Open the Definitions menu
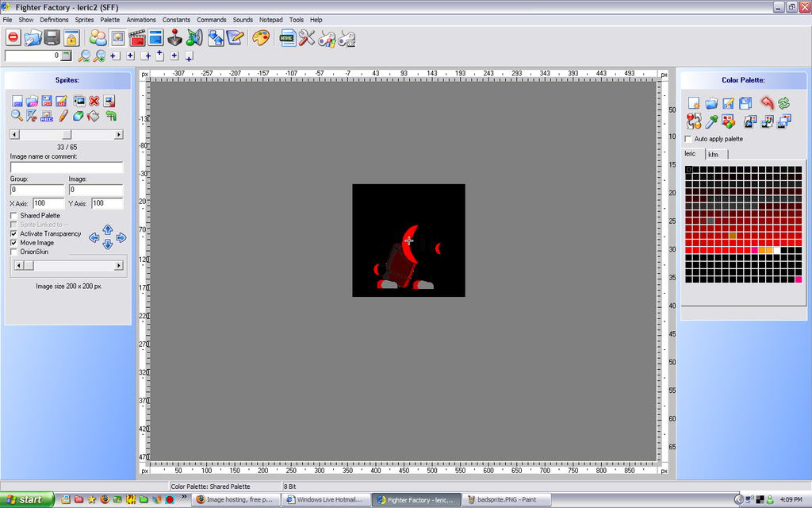 pyautogui.click(x=54, y=20)
